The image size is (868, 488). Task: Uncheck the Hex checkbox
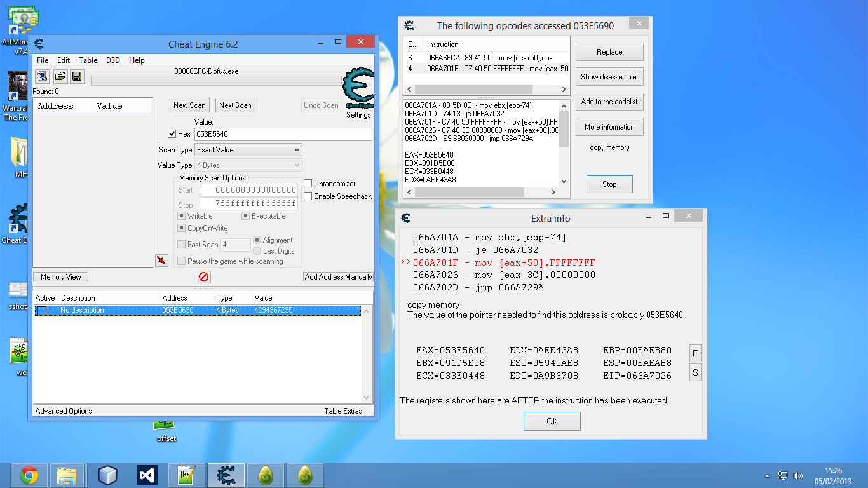(x=172, y=134)
